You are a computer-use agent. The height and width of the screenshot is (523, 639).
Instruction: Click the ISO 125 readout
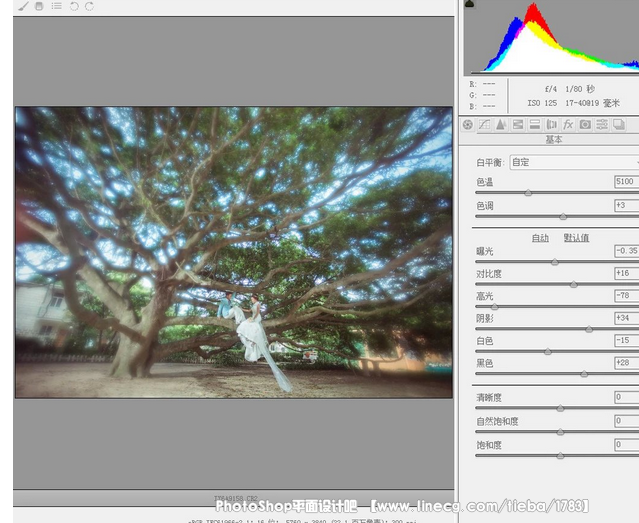pyautogui.click(x=542, y=103)
